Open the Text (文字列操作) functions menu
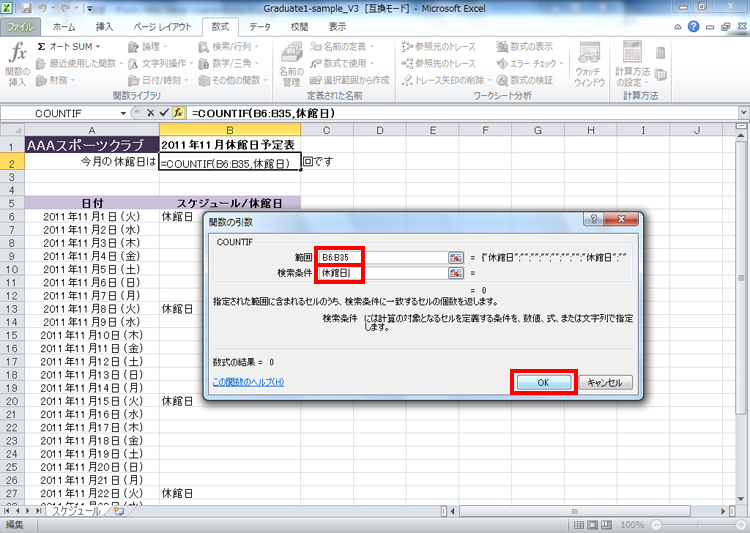 [161, 63]
